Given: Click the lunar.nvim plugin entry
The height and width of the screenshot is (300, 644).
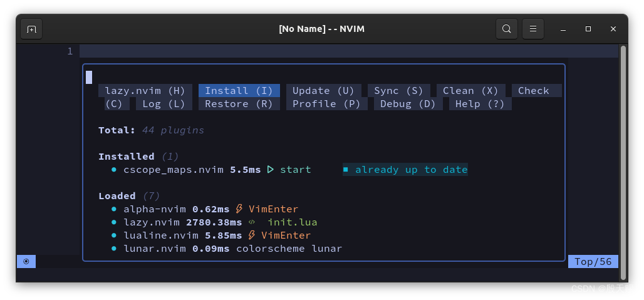Looking at the screenshot, I should (x=155, y=248).
